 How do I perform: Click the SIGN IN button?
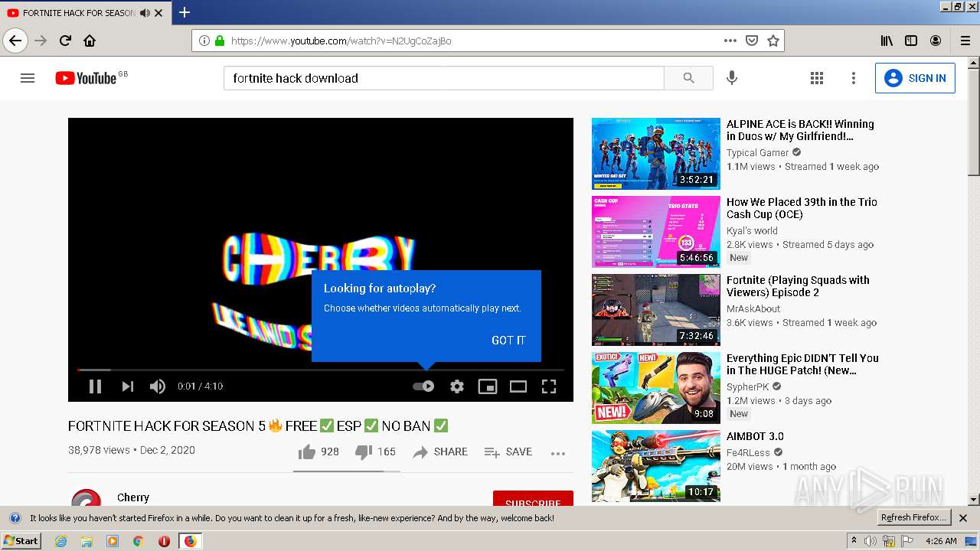click(915, 78)
